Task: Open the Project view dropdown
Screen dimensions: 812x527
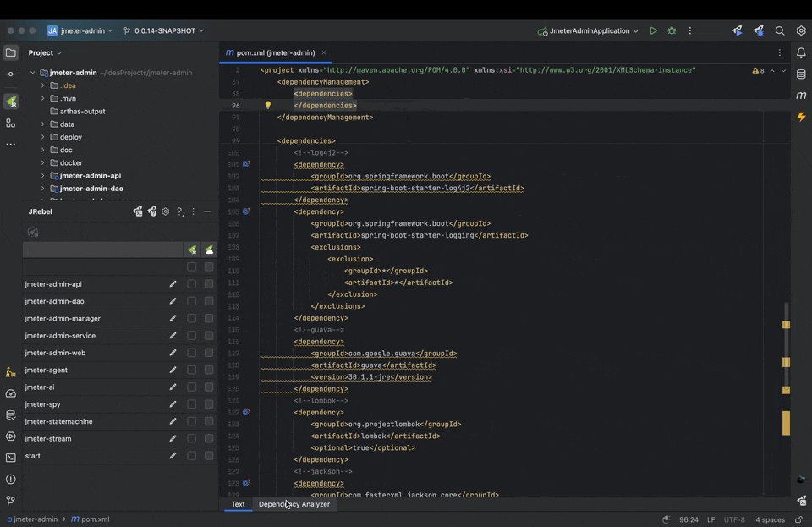Action: 45,52
